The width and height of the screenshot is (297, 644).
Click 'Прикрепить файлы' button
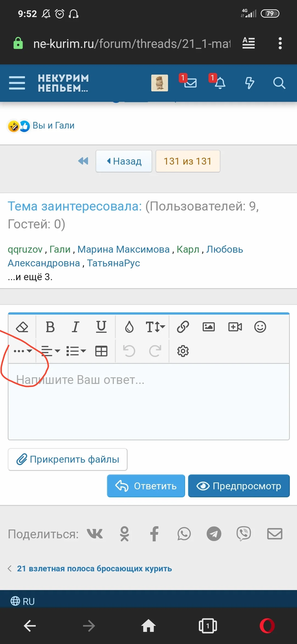tap(68, 459)
